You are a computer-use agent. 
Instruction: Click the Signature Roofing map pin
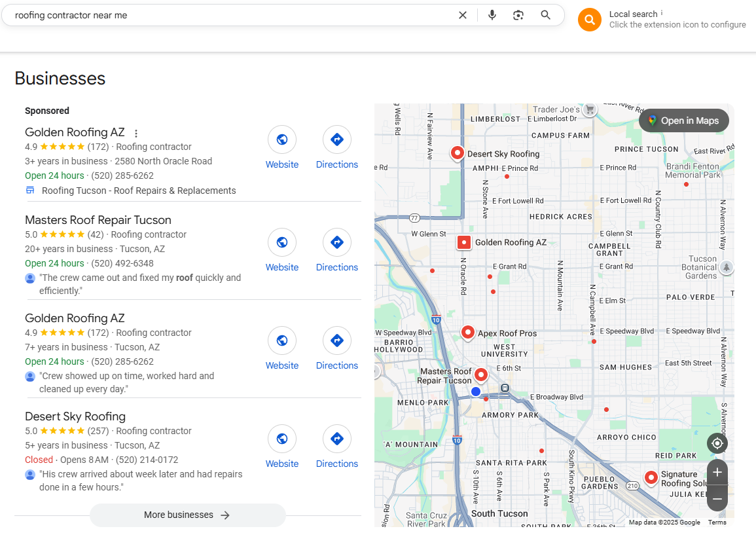(651, 477)
